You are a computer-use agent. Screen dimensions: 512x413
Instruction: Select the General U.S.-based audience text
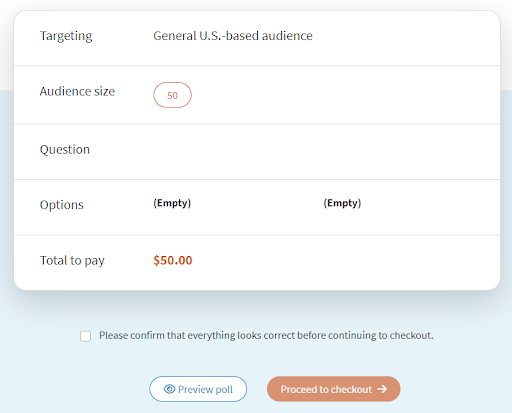(233, 36)
